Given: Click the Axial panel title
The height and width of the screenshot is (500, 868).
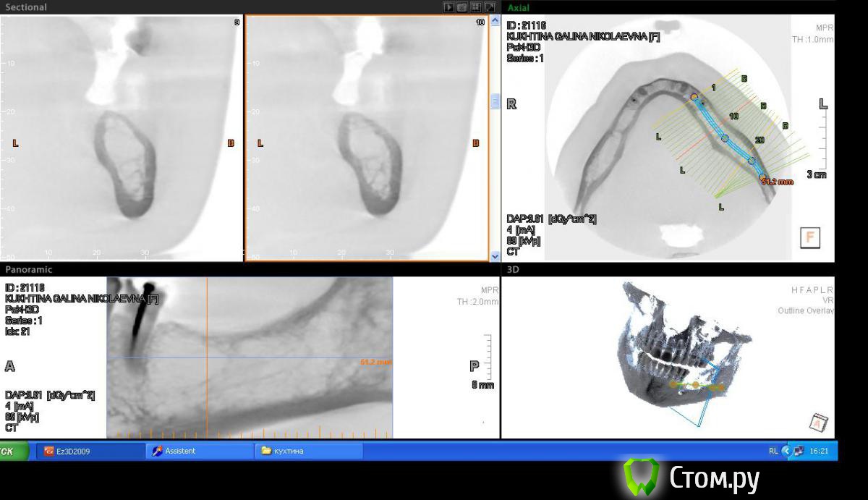Looking at the screenshot, I should click(x=518, y=7).
